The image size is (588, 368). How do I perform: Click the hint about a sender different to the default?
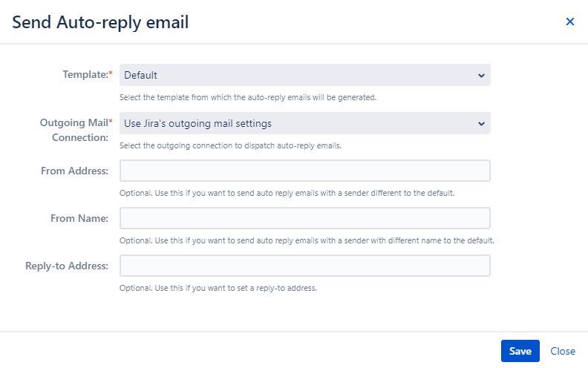click(x=287, y=193)
